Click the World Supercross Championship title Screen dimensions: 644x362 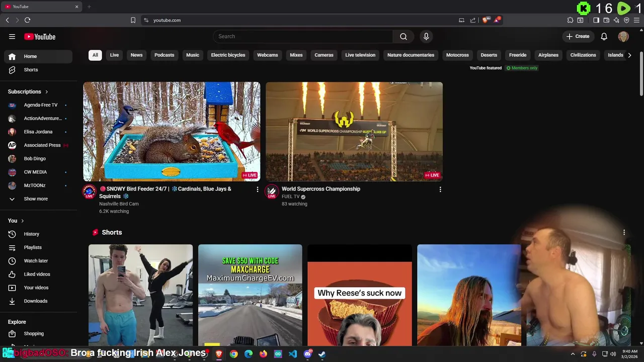click(321, 189)
